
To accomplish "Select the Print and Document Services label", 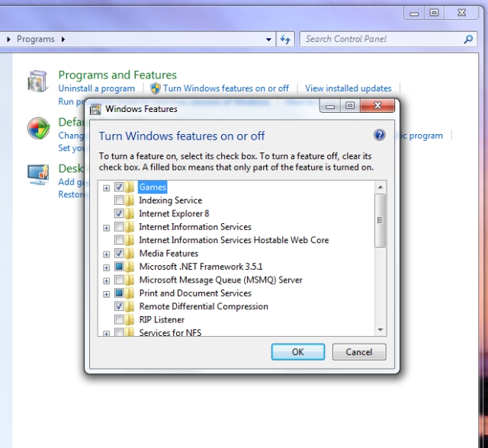I will point(195,293).
